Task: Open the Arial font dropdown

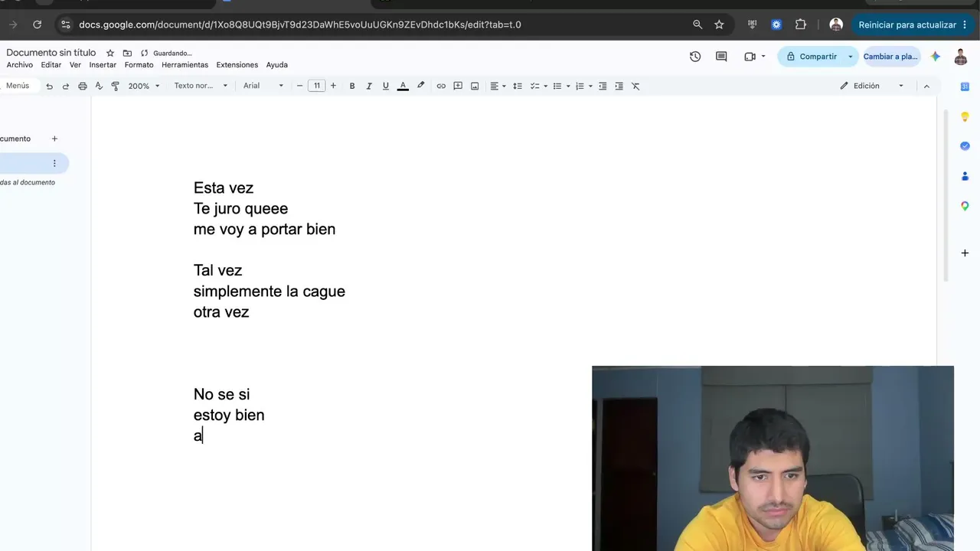Action: (263, 86)
